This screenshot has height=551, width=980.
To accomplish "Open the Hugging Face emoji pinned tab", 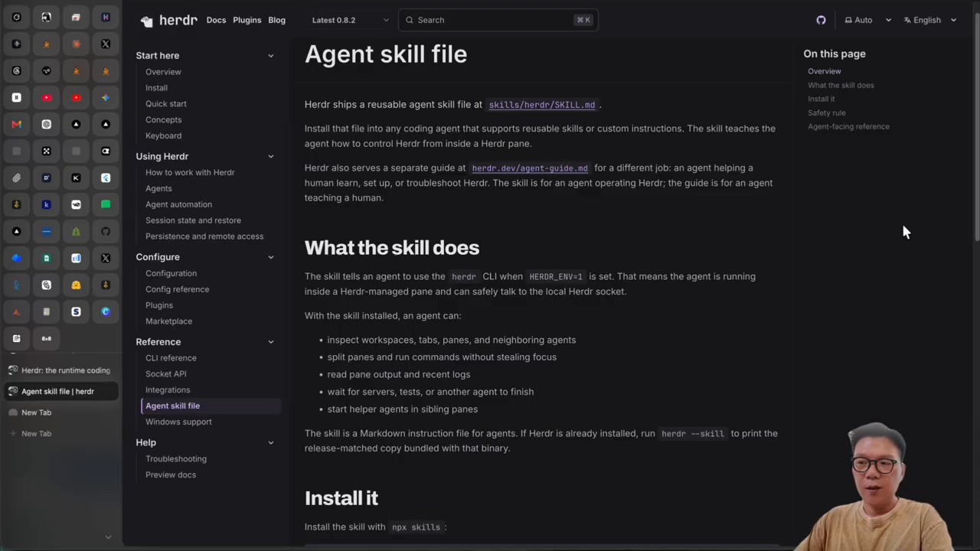I will 76,285.
